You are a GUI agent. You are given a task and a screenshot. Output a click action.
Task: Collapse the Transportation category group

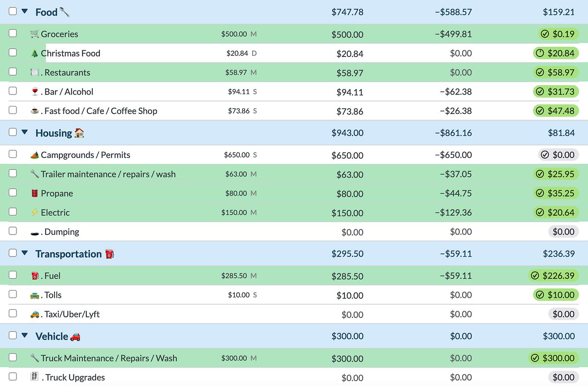25,253
